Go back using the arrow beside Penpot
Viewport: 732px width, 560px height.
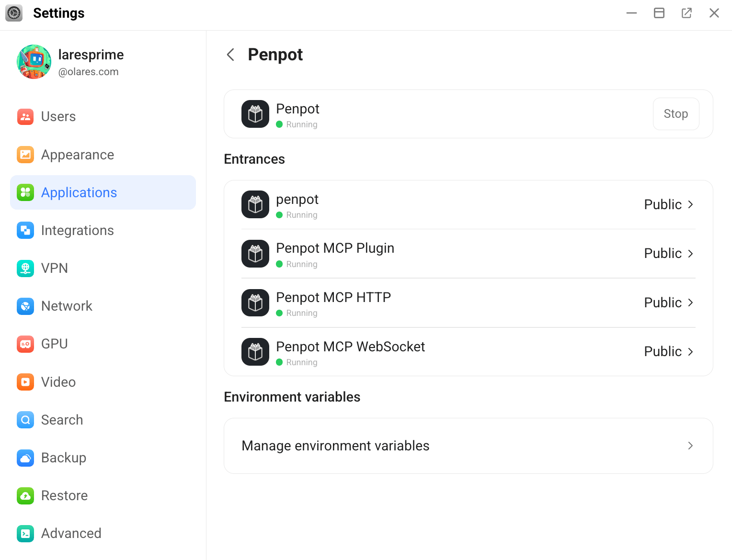click(230, 55)
